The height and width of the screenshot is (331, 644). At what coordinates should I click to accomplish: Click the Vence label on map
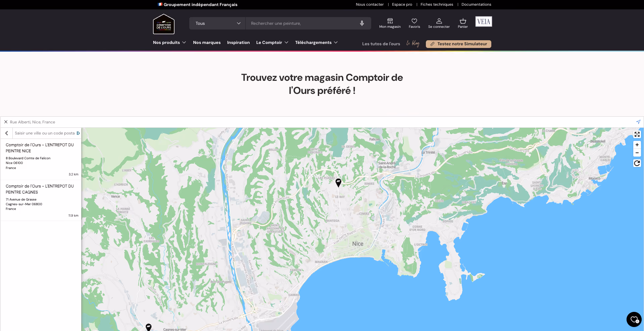pyautogui.click(x=115, y=197)
